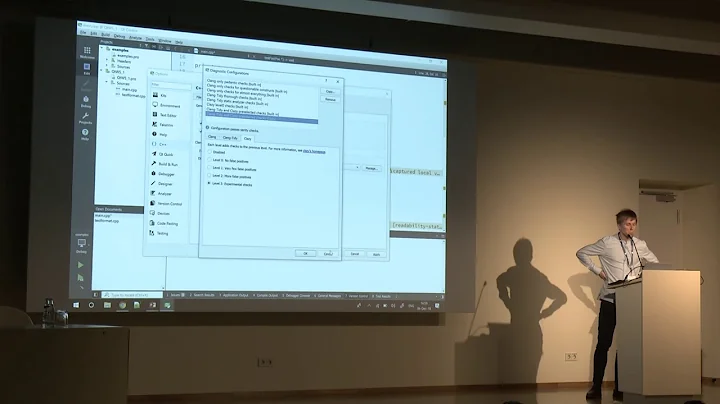This screenshot has width=720, height=404.
Task: Open the Welcome mode in Qt Creator sidebar
Action: pyautogui.click(x=87, y=52)
